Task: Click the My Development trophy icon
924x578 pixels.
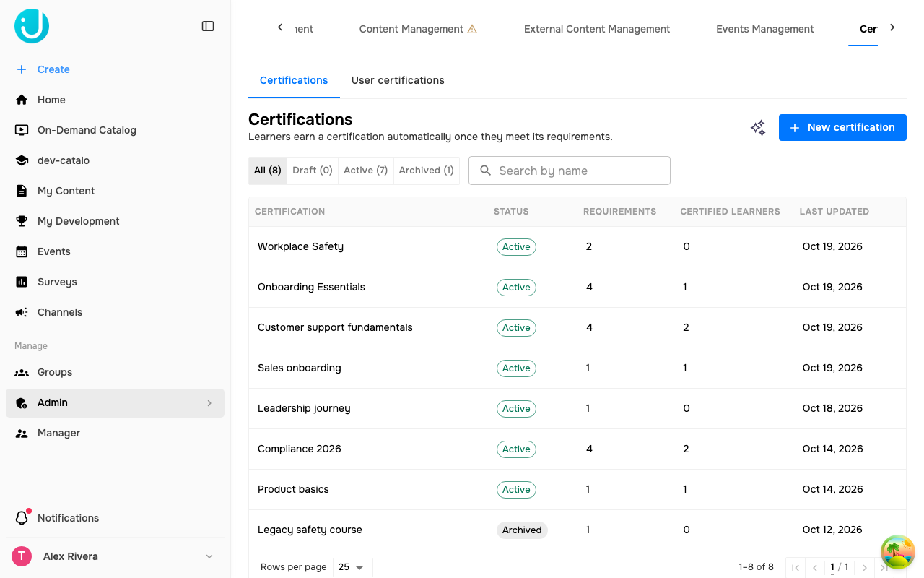Action: click(x=22, y=221)
